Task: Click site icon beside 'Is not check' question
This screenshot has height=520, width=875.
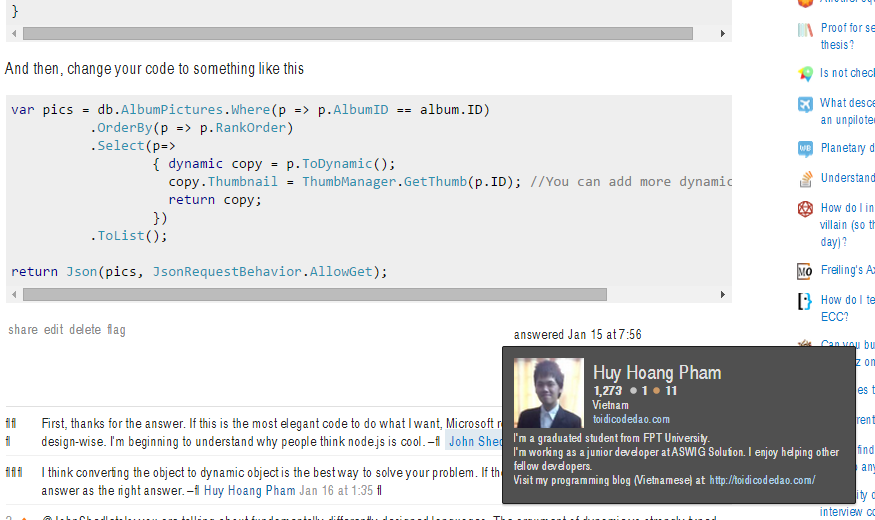Action: click(x=805, y=74)
